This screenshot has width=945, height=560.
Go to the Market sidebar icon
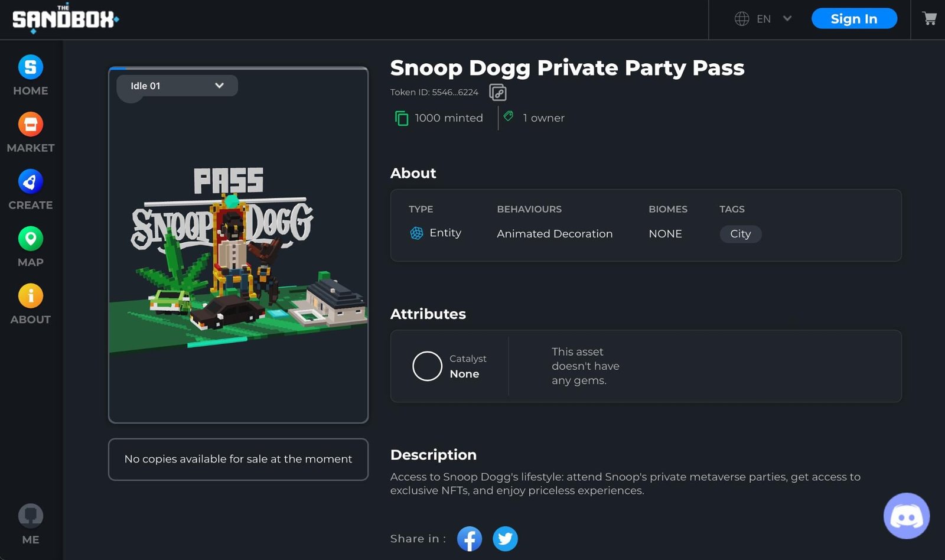31,124
